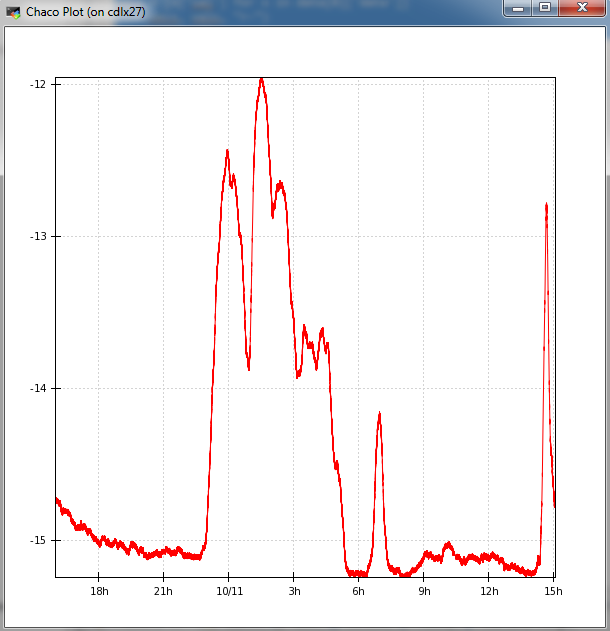The image size is (610, 631).
Task: Click the Chaco Plot app icon in title bar
Action: coord(13,12)
